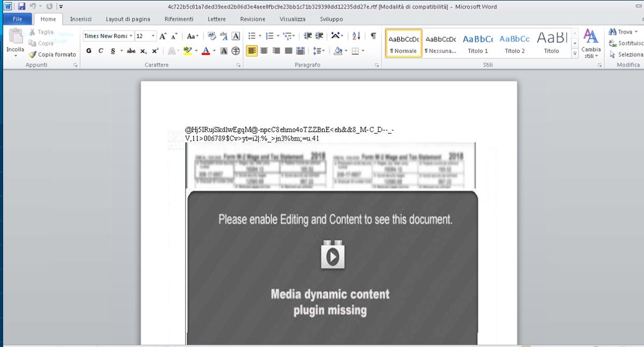Open the File tab
The height and width of the screenshot is (347, 644).
[x=17, y=19]
